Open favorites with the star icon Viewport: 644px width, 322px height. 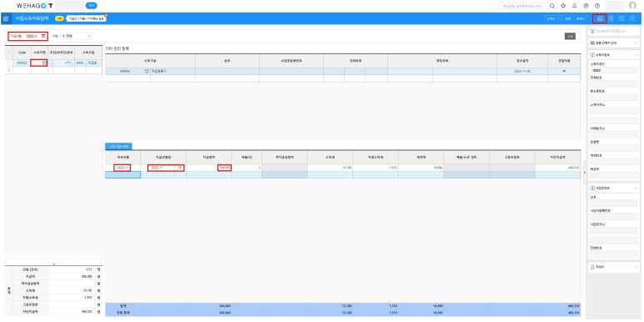tap(563, 6)
